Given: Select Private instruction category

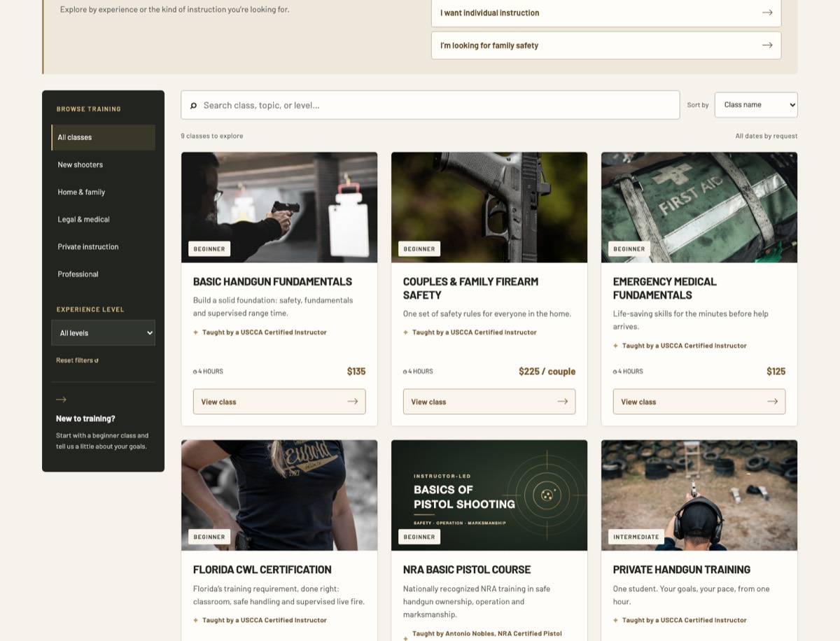Looking at the screenshot, I should click(x=104, y=247).
